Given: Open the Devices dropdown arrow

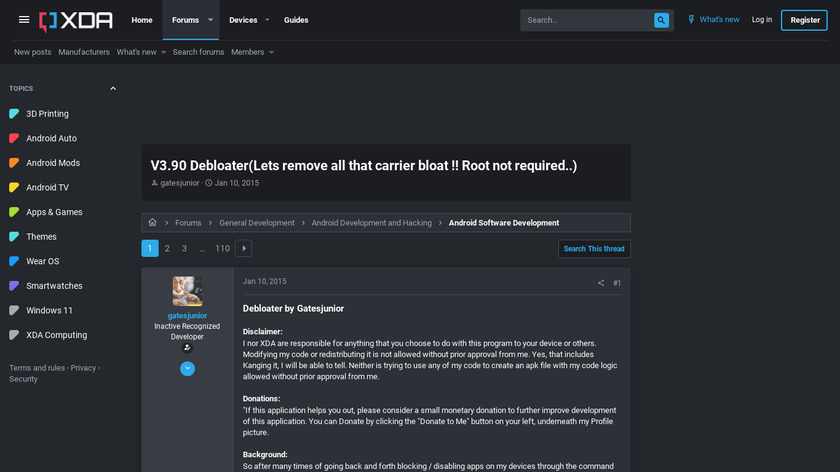Looking at the screenshot, I should point(267,20).
